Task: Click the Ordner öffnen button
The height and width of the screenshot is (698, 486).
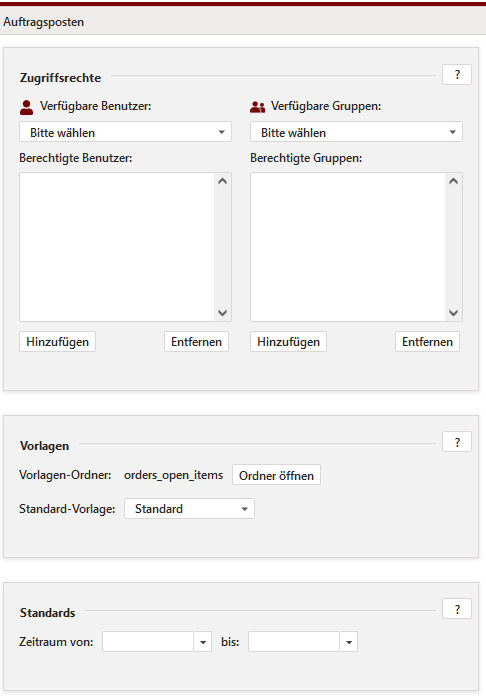Action: coord(276,475)
